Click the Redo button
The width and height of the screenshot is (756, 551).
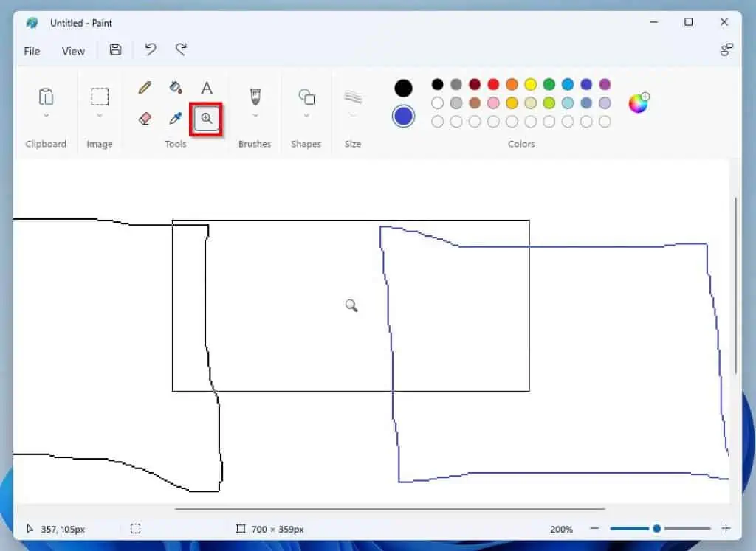click(x=181, y=49)
